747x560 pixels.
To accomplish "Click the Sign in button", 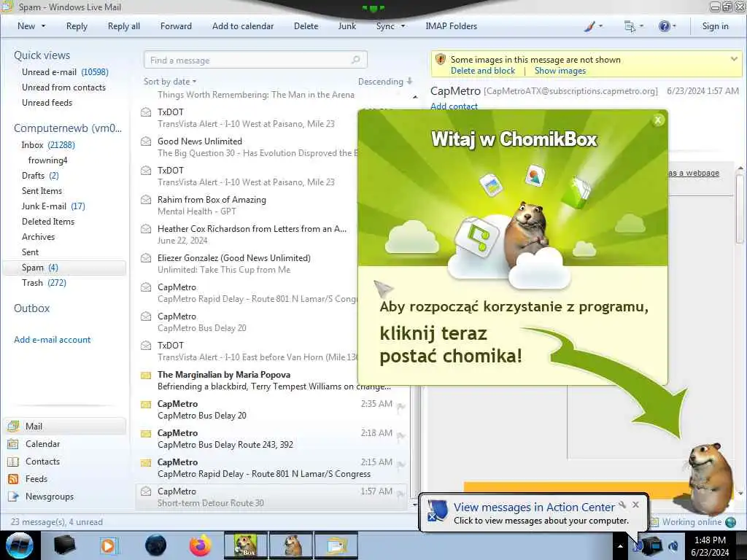I will [x=715, y=26].
